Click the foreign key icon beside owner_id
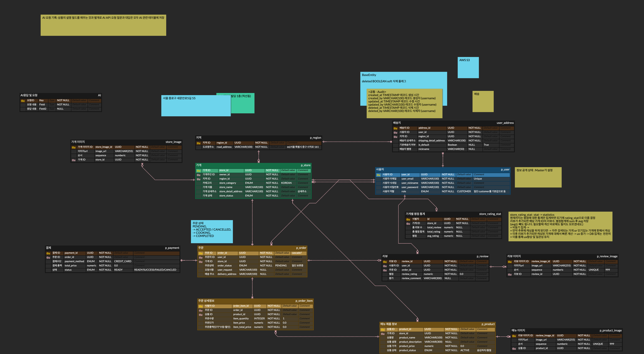 click(x=199, y=175)
